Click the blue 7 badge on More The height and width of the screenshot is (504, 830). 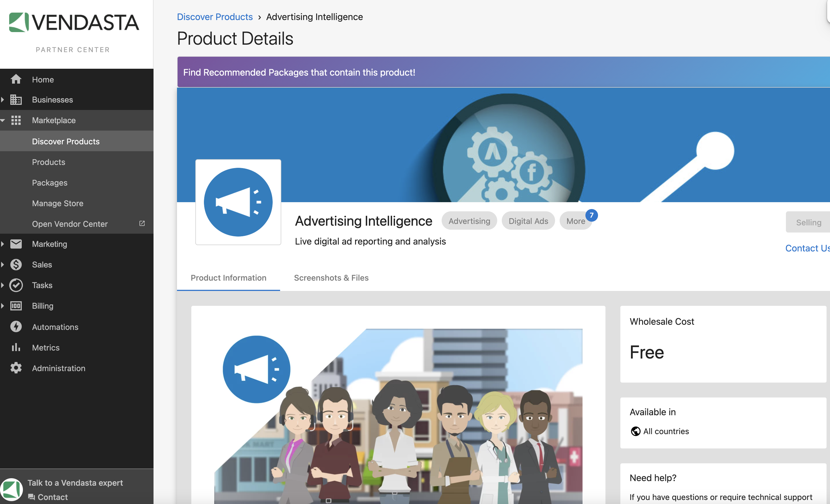[x=591, y=215]
